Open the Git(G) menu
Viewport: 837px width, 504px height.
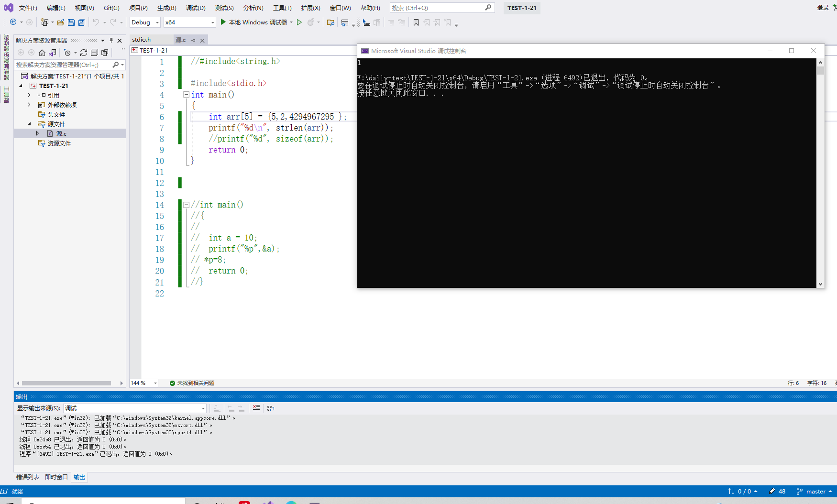point(111,8)
